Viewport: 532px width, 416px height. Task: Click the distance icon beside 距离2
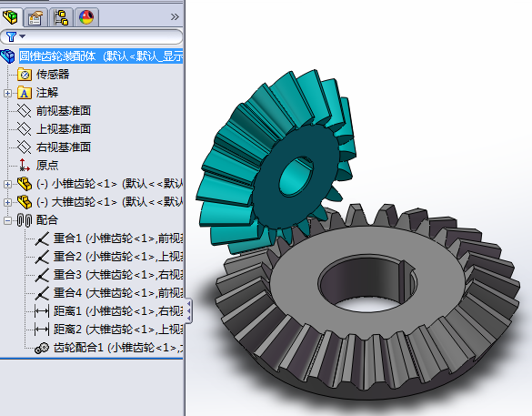pyautogui.click(x=42, y=330)
